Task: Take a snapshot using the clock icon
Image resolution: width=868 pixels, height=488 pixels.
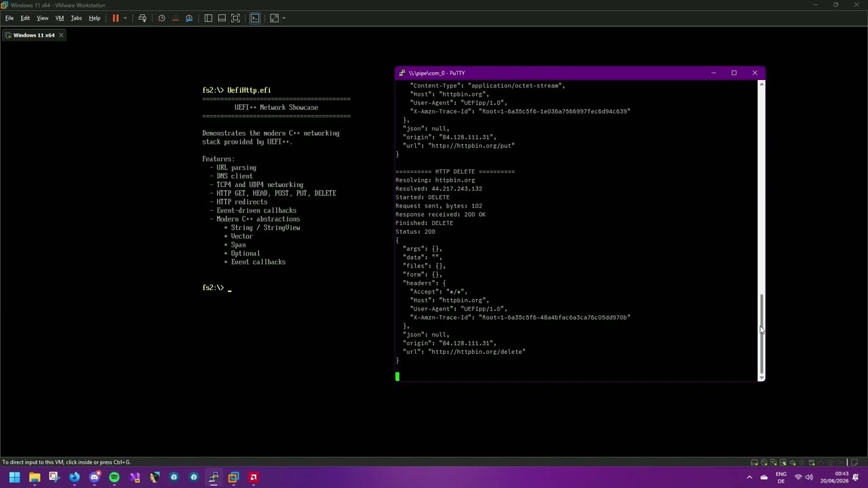Action: pyautogui.click(x=161, y=18)
